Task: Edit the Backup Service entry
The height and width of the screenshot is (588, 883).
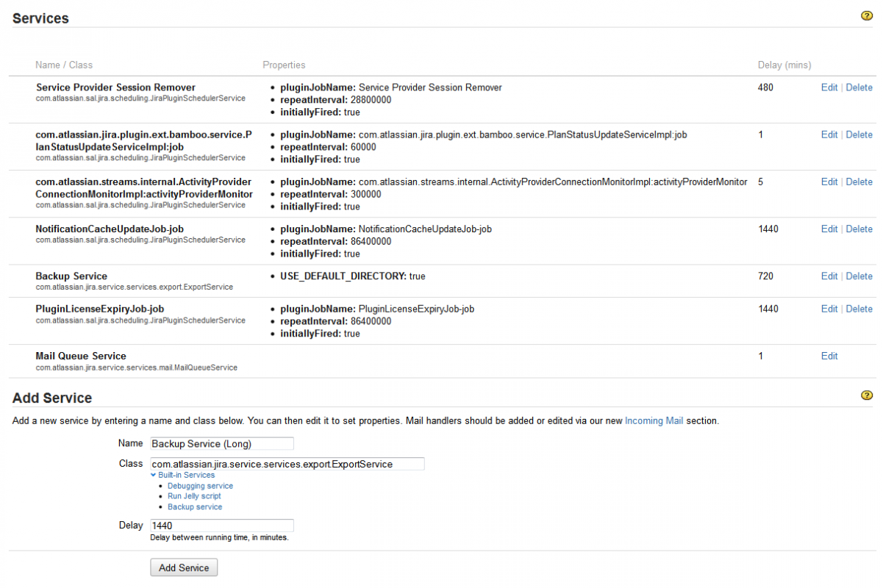Action: pos(829,276)
